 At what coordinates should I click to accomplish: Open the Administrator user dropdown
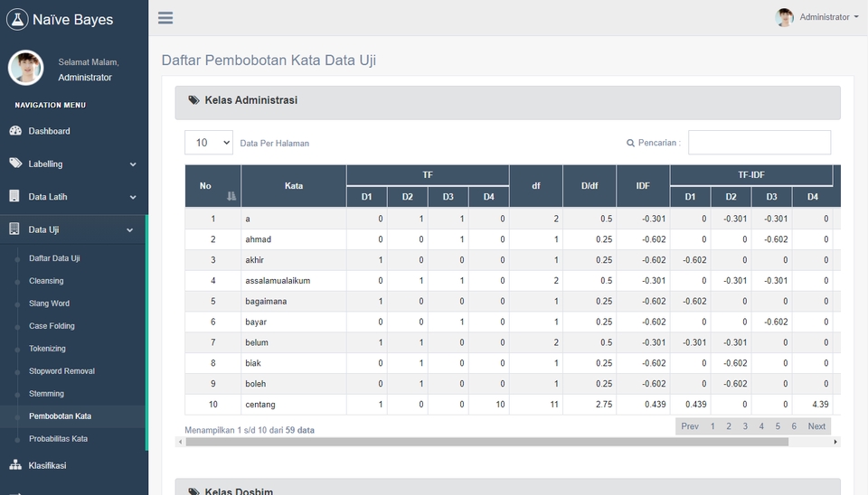click(829, 17)
